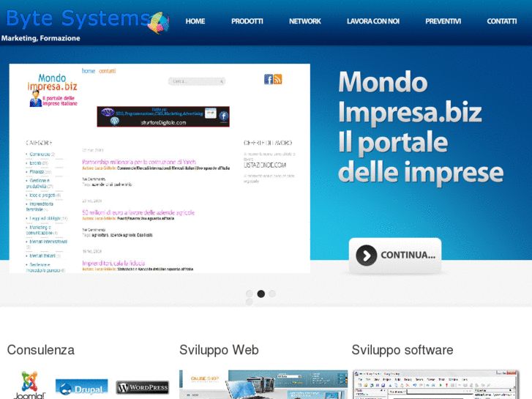Click the 'Marketing, Formazione' tagline

click(x=41, y=38)
